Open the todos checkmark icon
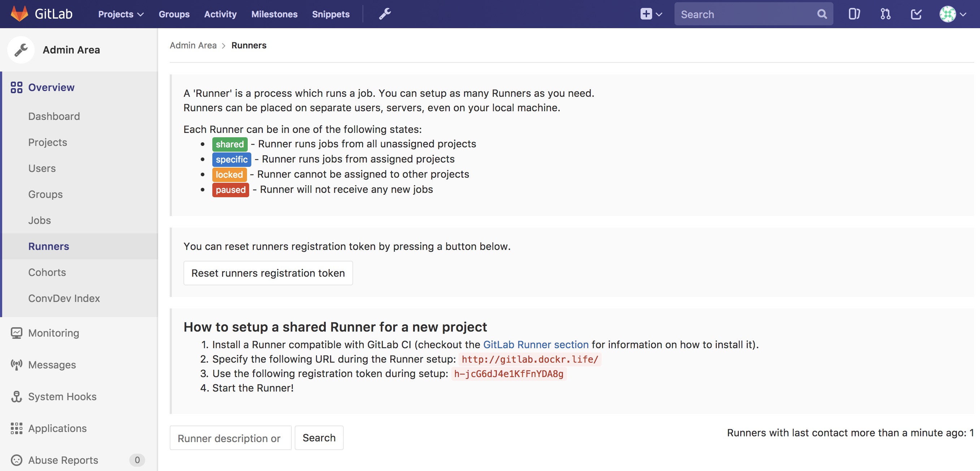Screen dimensions: 980x471 pos(916,14)
